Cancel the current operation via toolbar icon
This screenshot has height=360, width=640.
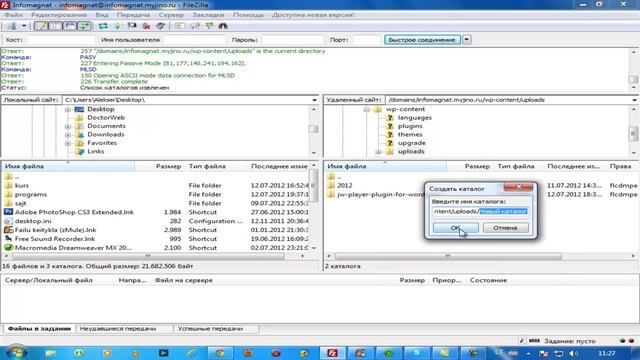click(x=132, y=26)
